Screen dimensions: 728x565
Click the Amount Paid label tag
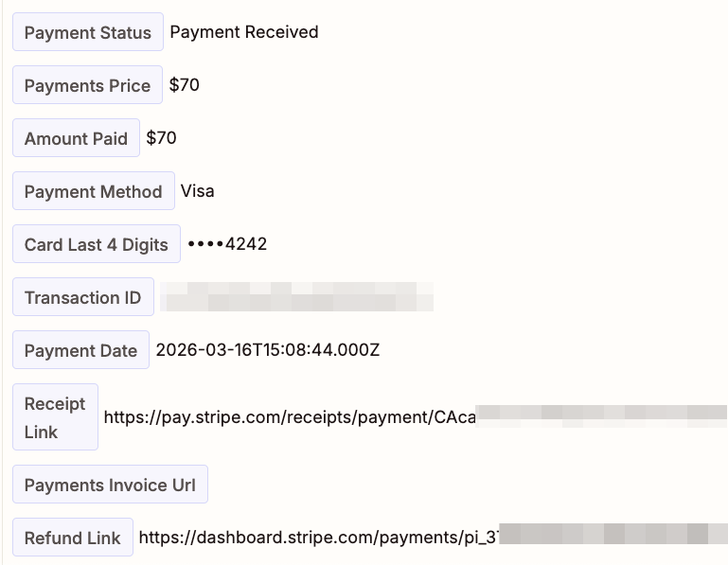(x=76, y=138)
